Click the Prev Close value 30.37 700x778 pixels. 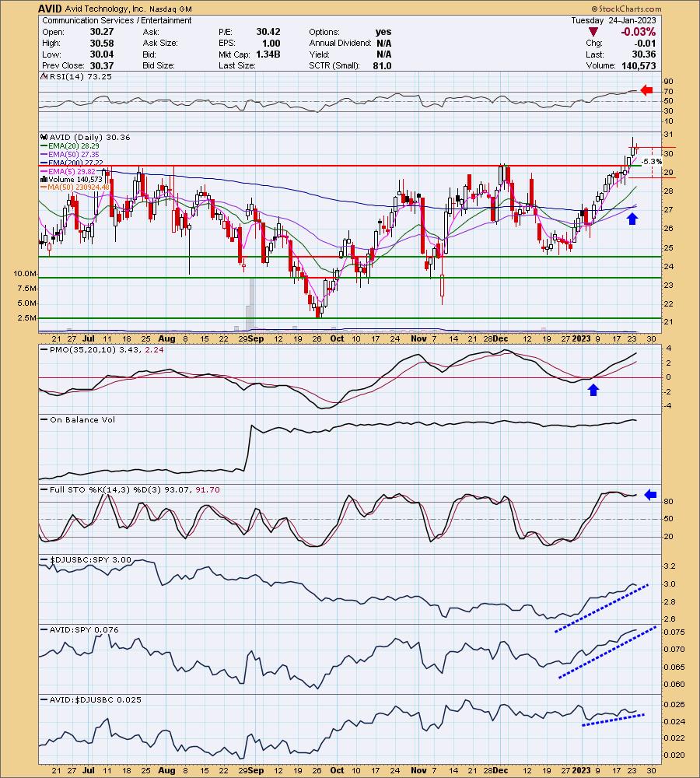tap(102, 65)
